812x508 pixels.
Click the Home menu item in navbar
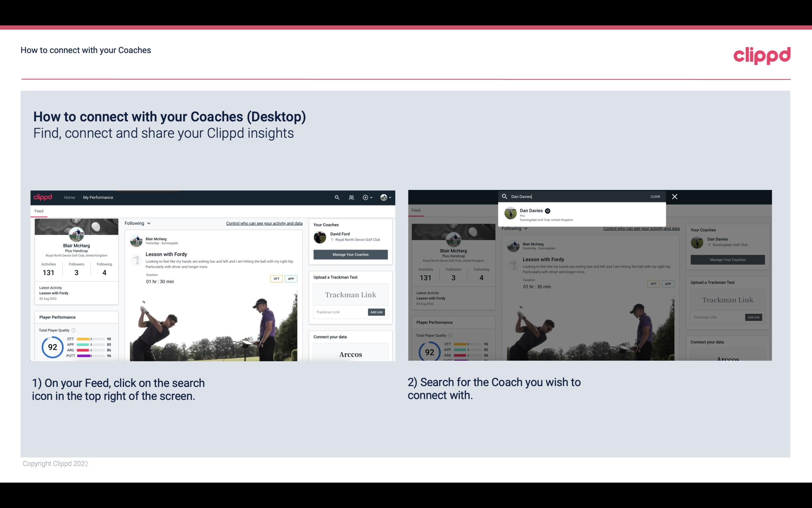(x=69, y=197)
